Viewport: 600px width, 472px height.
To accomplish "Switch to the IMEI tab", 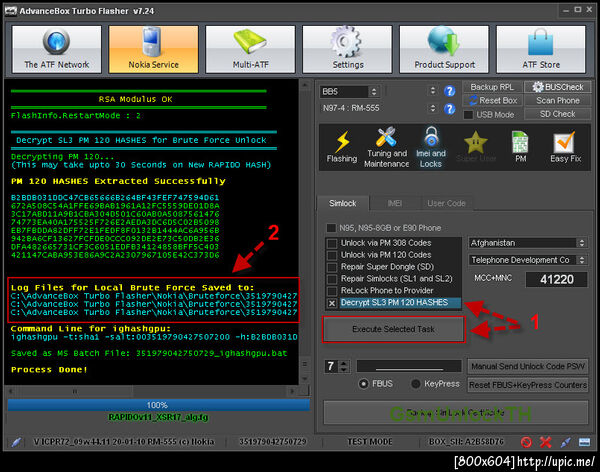I will pos(395,203).
